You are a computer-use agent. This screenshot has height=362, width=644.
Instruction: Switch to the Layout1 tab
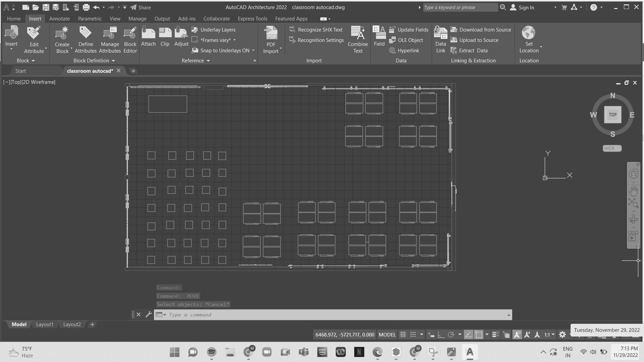(x=45, y=324)
